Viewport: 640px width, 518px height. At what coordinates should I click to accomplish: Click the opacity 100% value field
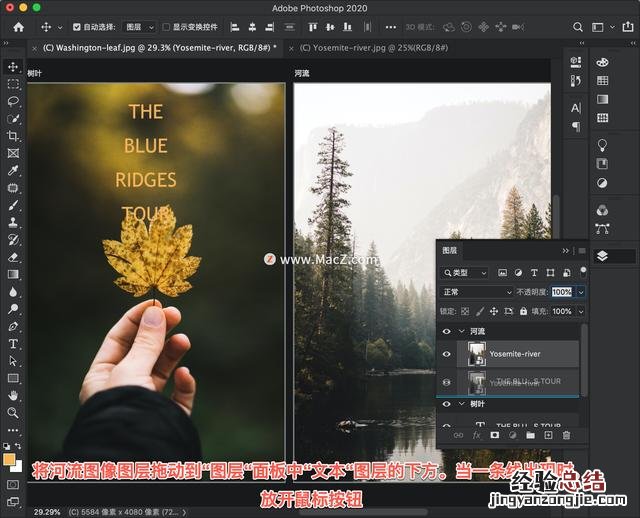coord(562,292)
